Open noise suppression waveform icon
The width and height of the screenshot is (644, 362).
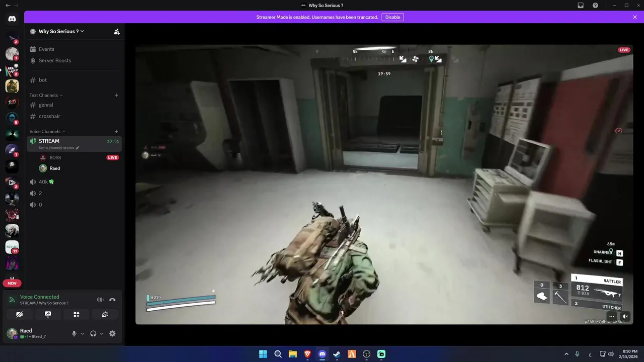coord(100,300)
